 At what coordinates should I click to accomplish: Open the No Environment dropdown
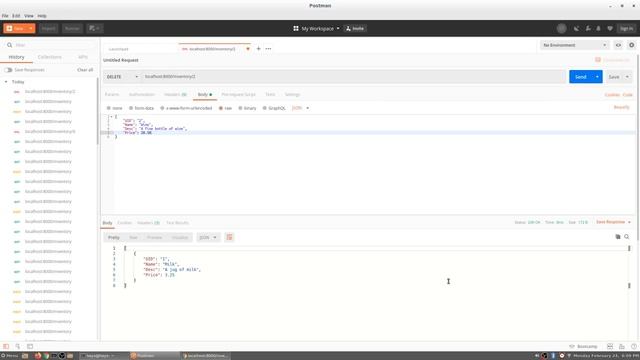coord(574,45)
